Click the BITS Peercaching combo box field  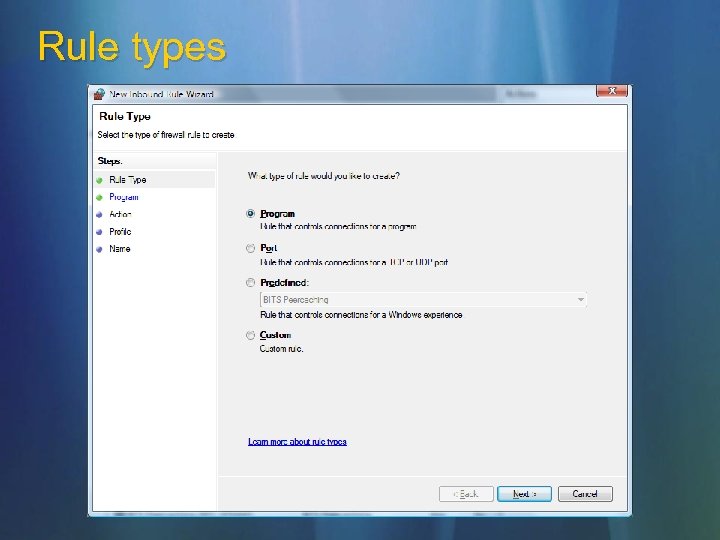coord(423,300)
